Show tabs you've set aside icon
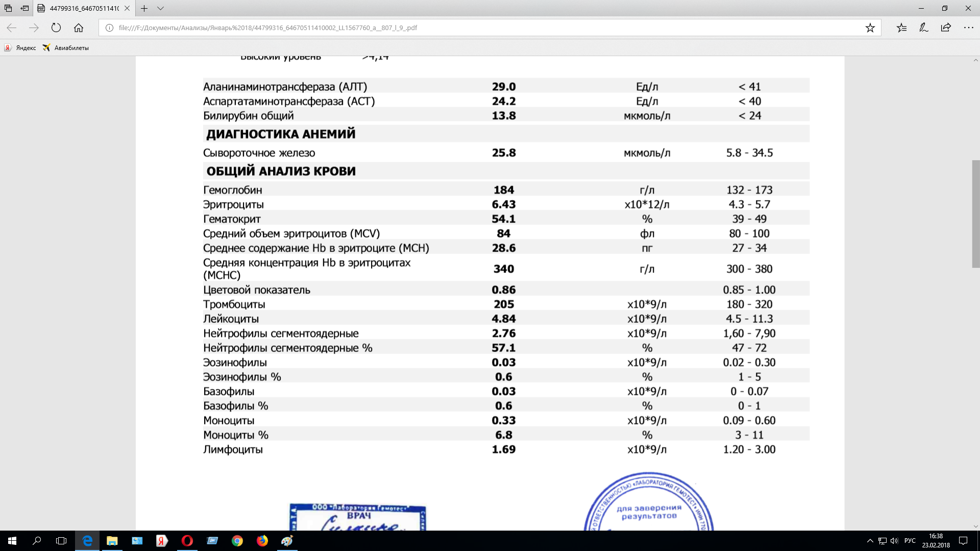980x551 pixels. pos(8,8)
